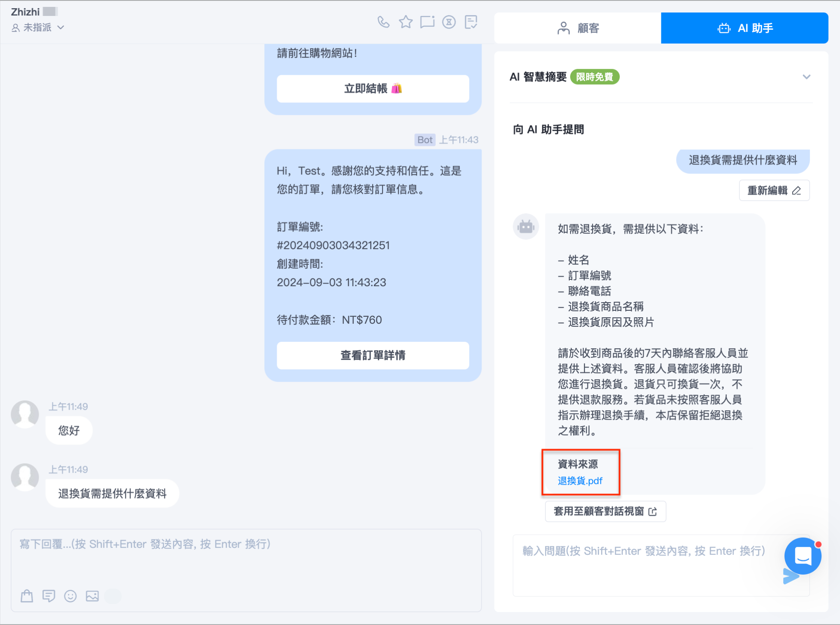Open the floating chat support widget

click(x=803, y=556)
